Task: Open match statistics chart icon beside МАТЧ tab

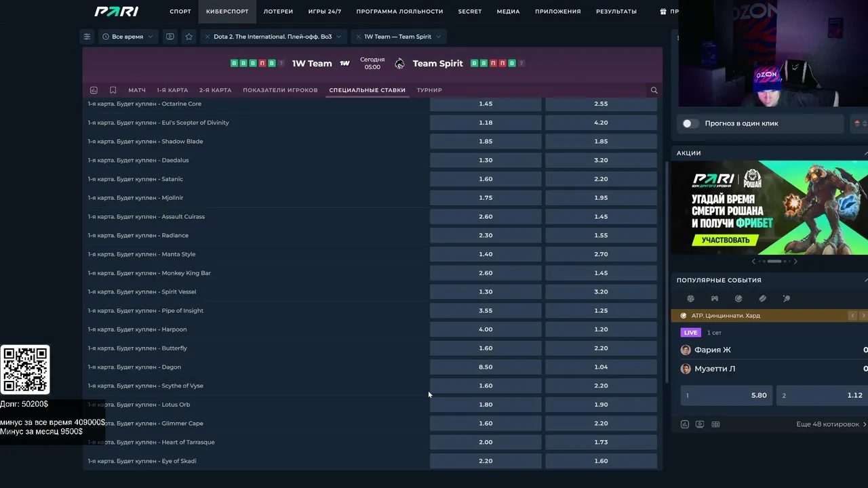Action: click(94, 90)
